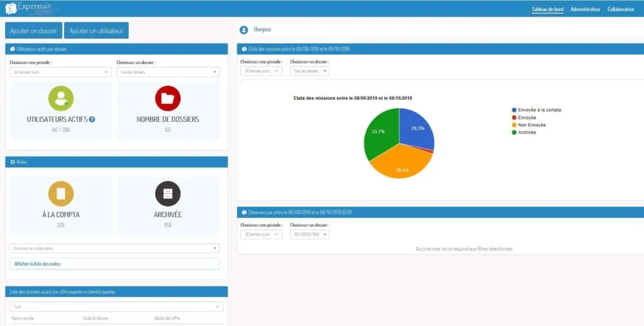Viewport: 644px width, 326px height.
Task: Open the dossier dropdown in Utilisateurs actifs panel
Action: pyautogui.click(x=167, y=72)
